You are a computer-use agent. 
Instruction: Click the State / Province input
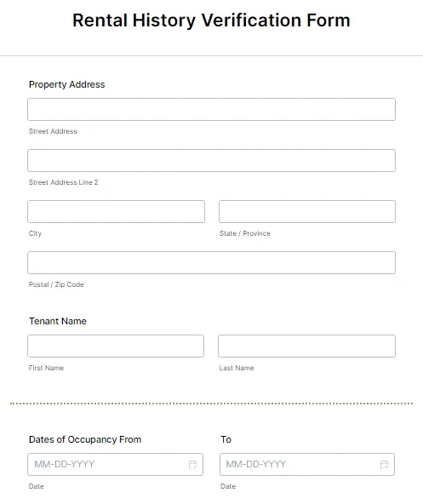point(307,211)
